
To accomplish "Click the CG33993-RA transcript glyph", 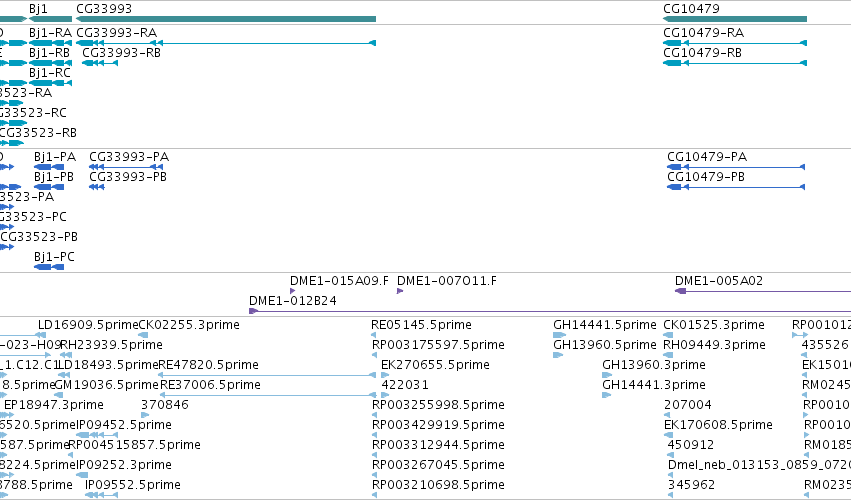I will click(226, 43).
